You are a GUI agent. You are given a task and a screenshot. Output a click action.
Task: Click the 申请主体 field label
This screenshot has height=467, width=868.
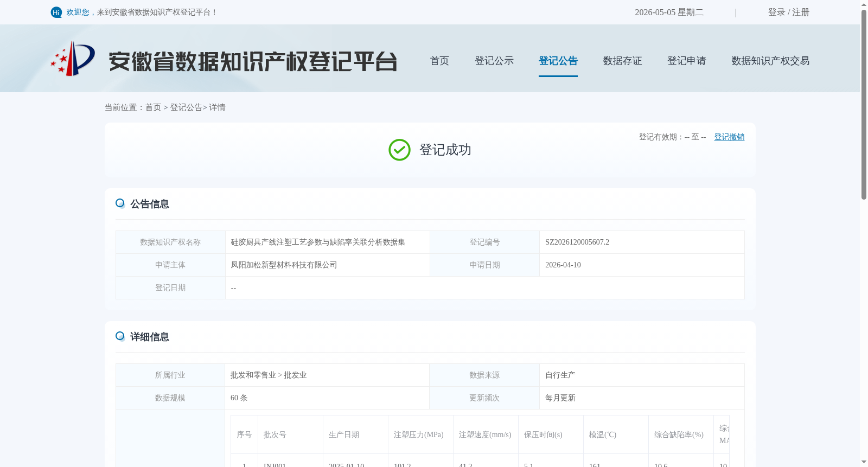[170, 265]
